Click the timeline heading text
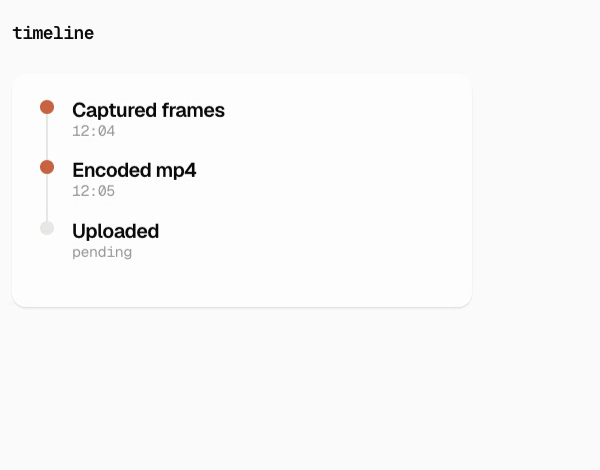 (53, 33)
